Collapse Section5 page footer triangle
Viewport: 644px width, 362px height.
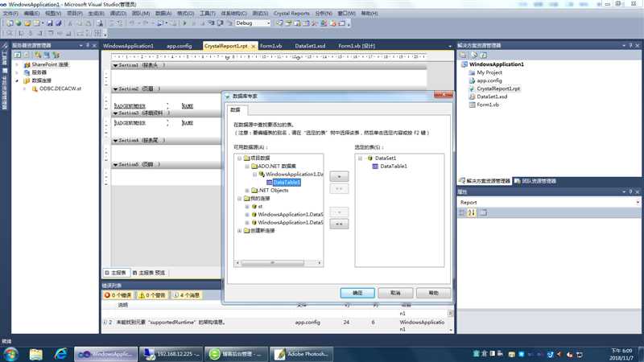[x=115, y=165]
